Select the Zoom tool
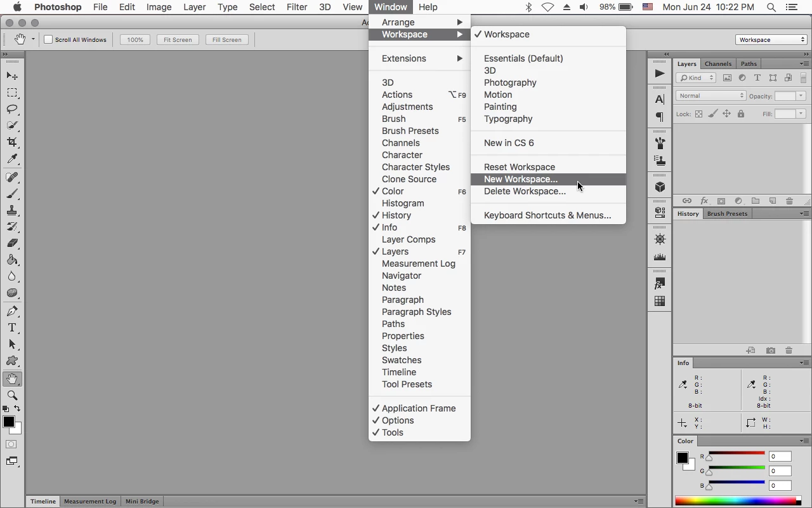This screenshot has height=508, width=812. coord(12,396)
